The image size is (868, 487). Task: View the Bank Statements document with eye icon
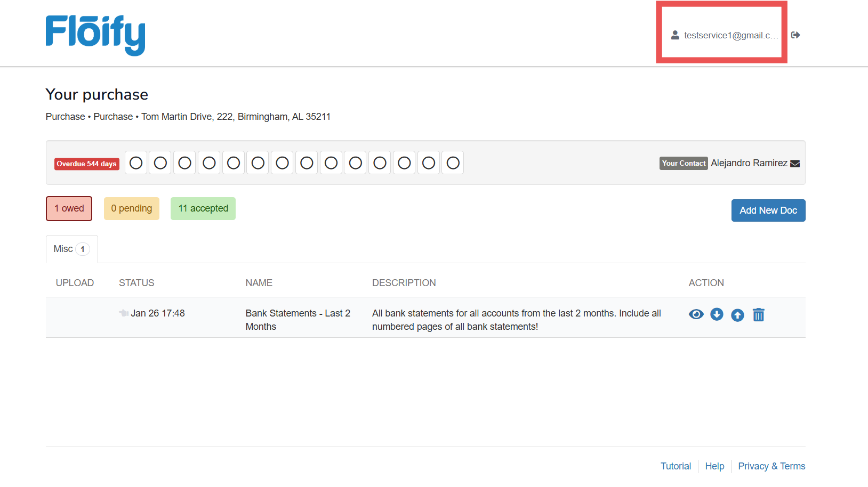point(696,314)
